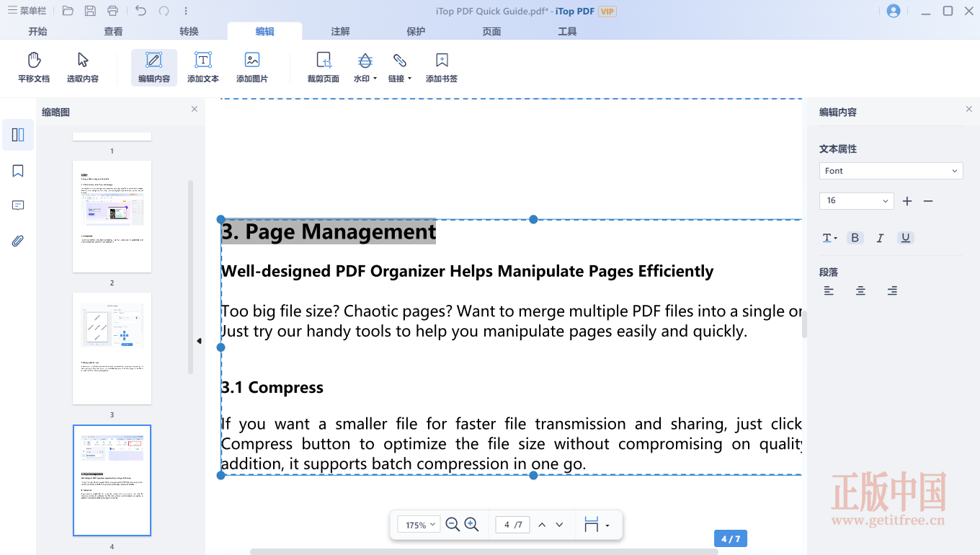The image size is (980, 555).
Task: Switch to the 页面 tab
Action: coord(491,32)
